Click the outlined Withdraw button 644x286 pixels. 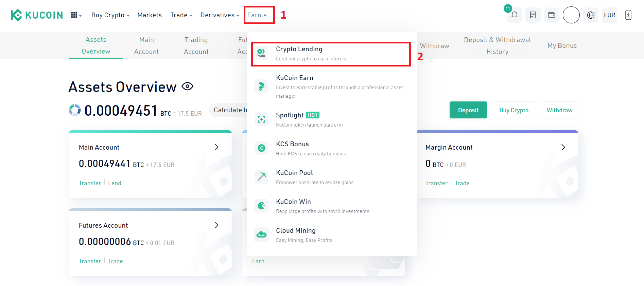coord(559,110)
